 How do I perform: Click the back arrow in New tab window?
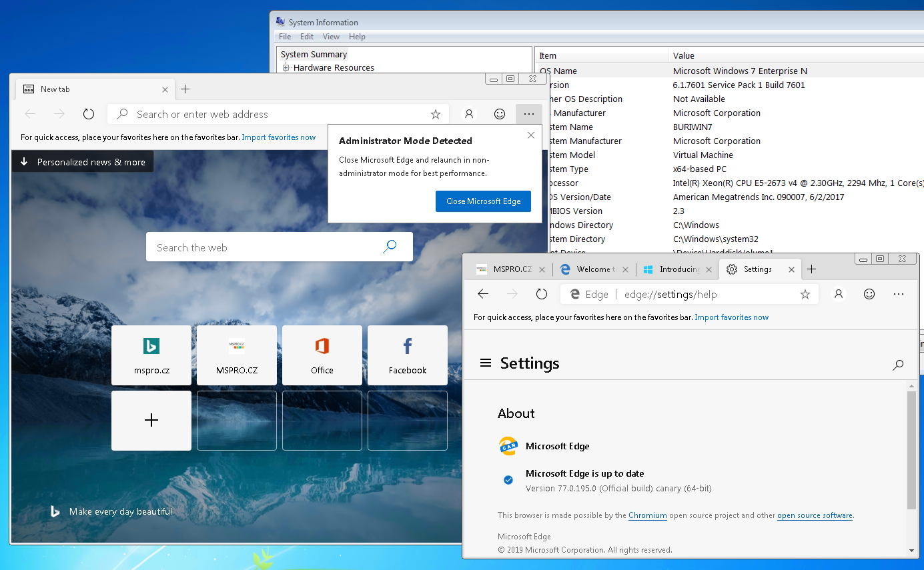pos(30,114)
